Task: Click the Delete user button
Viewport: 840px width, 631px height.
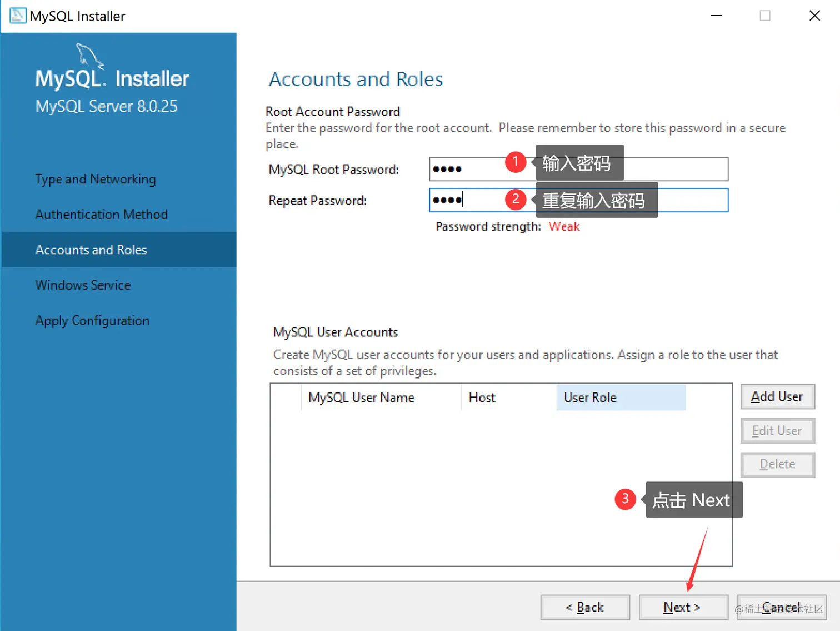Action: point(777,464)
